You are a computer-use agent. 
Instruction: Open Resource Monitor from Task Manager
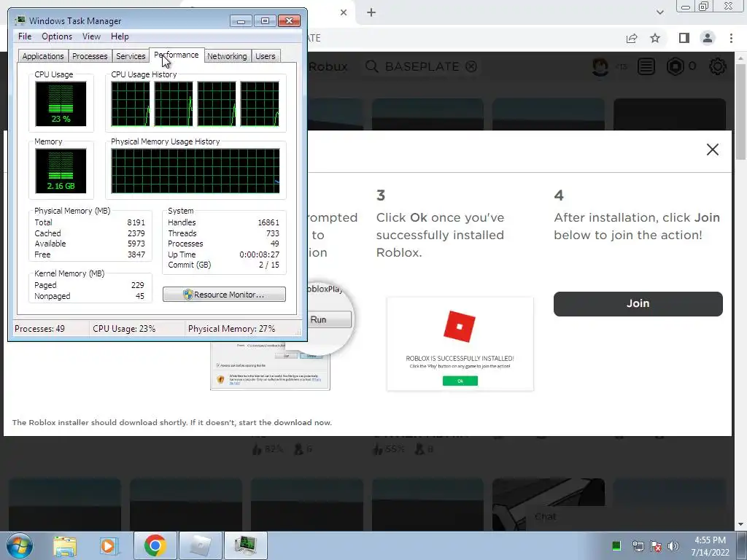coord(225,295)
